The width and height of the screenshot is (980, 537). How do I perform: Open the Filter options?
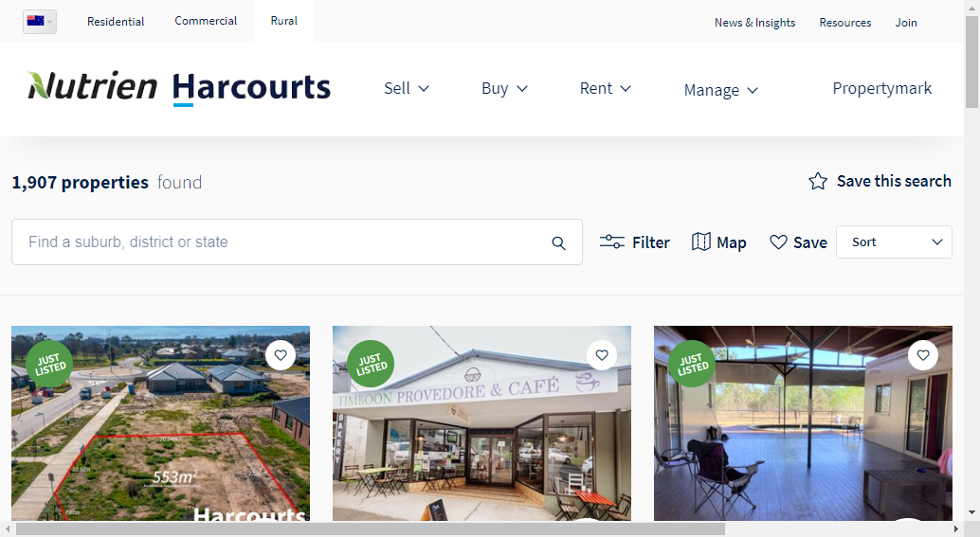[634, 242]
